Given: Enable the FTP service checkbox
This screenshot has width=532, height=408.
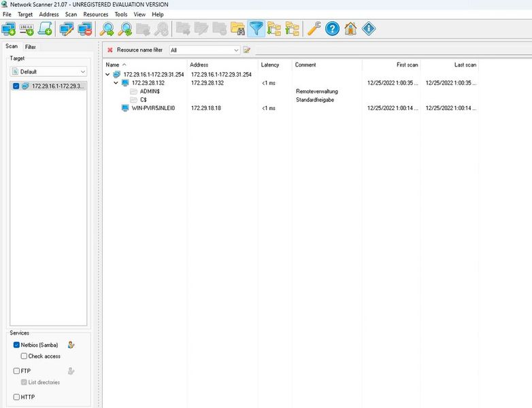Looking at the screenshot, I should coord(16,371).
